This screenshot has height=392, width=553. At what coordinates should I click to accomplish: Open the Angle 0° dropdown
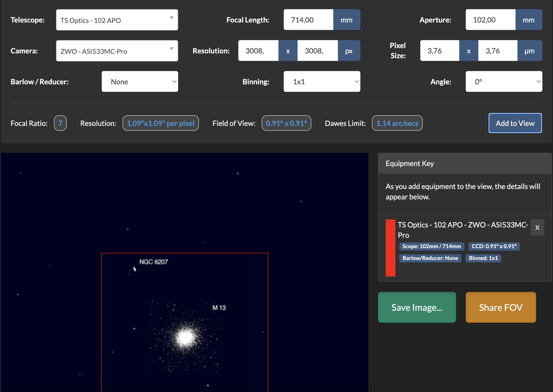pos(504,82)
